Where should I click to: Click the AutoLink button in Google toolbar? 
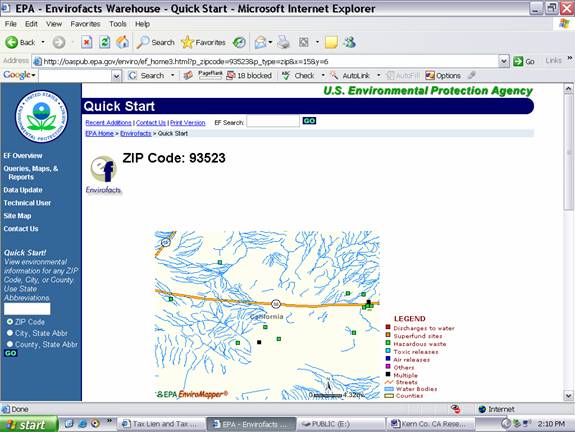[x=351, y=76]
